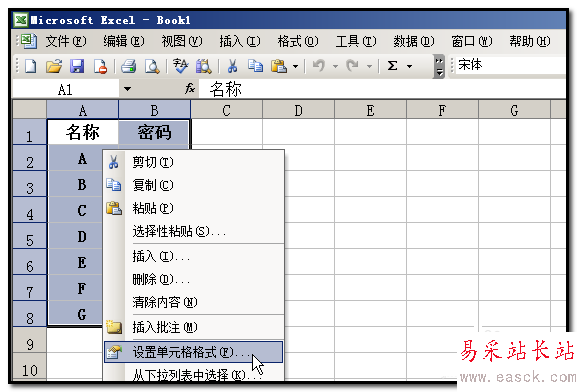Click the New workbook icon
This screenshot has width=577, height=392.
coord(31,67)
